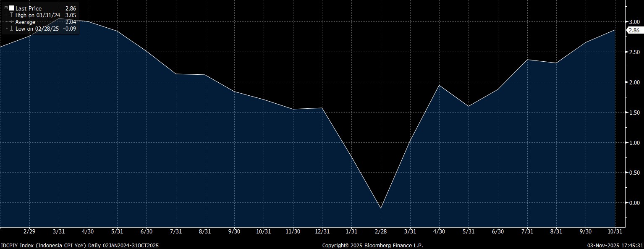
Task: Click the 3/31 date below 2/28 low
Action: [410, 231]
